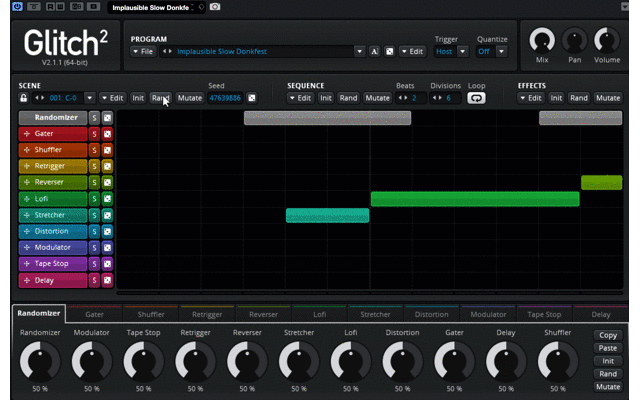The width and height of the screenshot is (640, 400).
Task: Solo the Gater effect lane
Action: tap(94, 134)
